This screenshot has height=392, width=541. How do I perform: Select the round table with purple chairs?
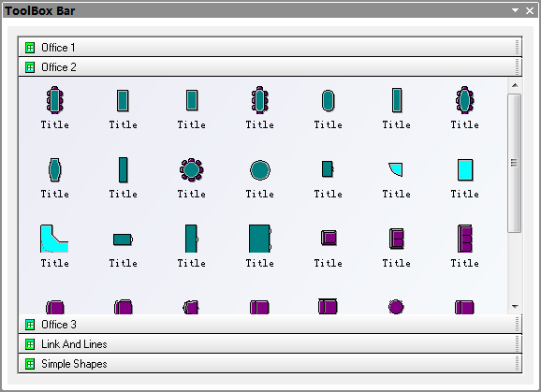192,170
